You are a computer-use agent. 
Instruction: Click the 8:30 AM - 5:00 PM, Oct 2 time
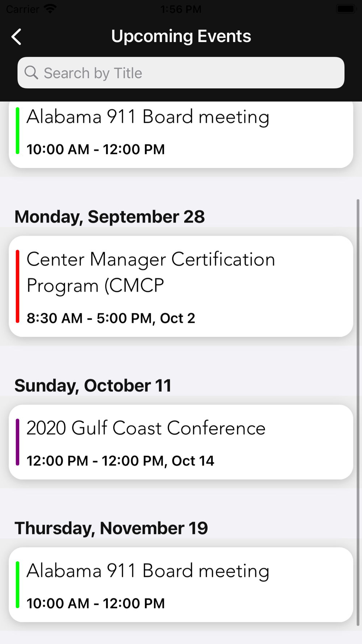(111, 318)
